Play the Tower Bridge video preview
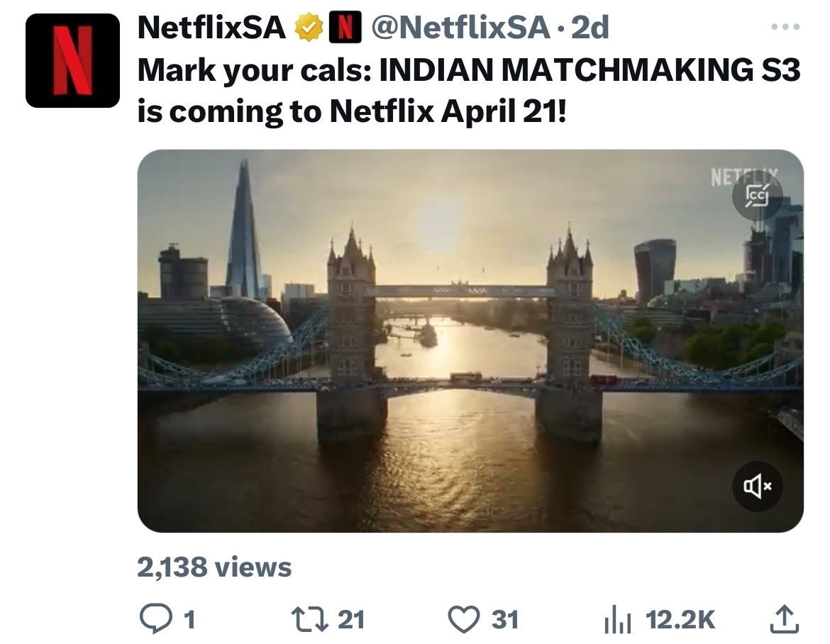The image size is (830, 644). (x=470, y=340)
